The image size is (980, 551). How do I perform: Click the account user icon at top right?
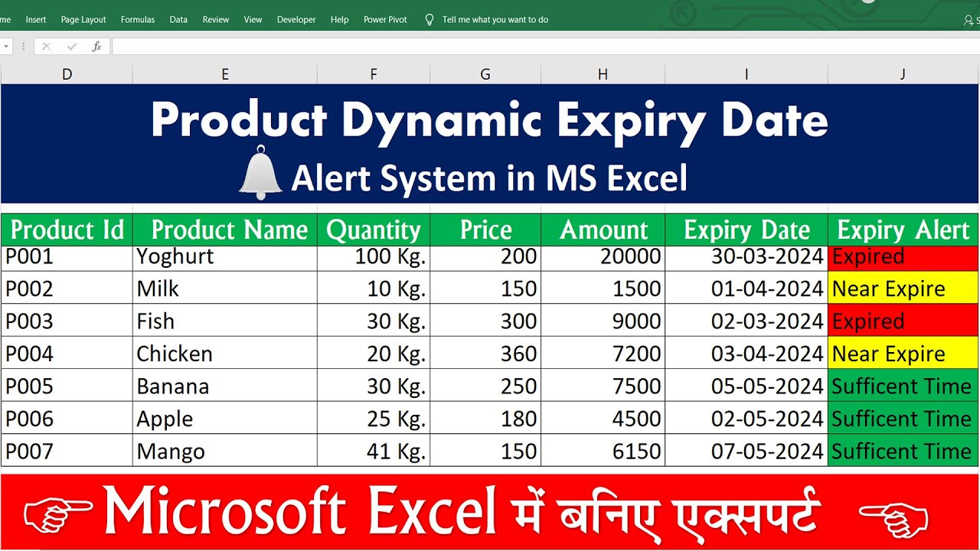969,21
